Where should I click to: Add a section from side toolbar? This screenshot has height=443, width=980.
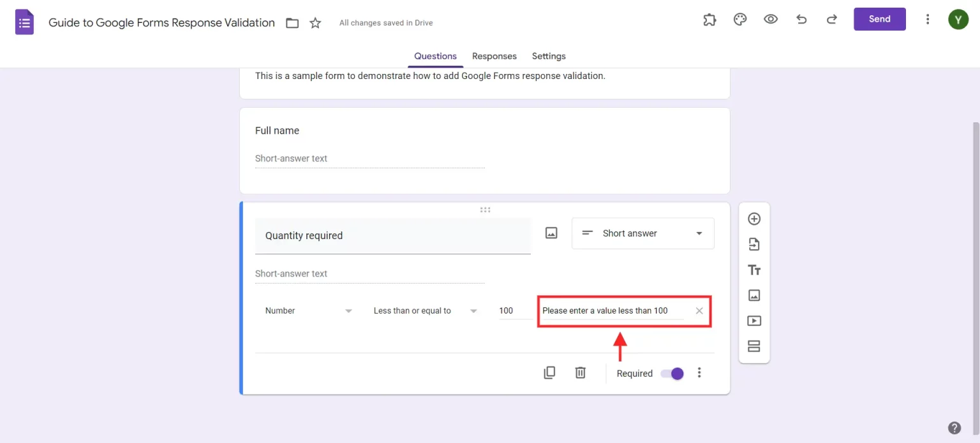tap(754, 346)
